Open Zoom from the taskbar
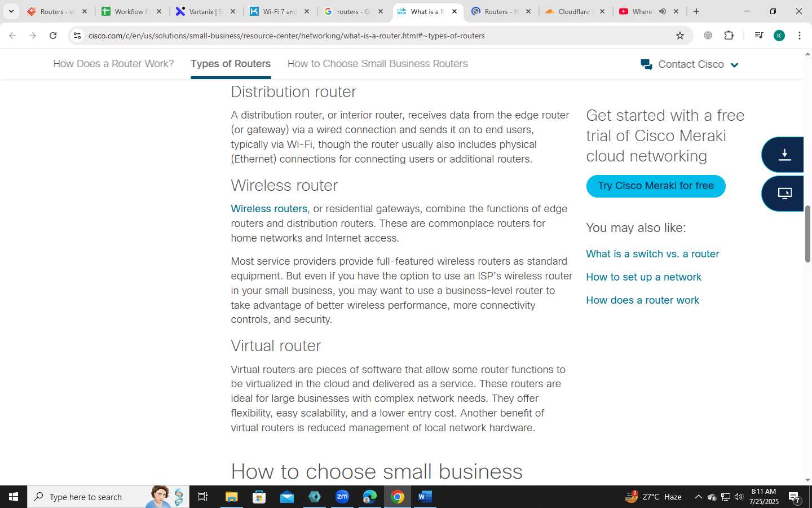 click(x=342, y=497)
